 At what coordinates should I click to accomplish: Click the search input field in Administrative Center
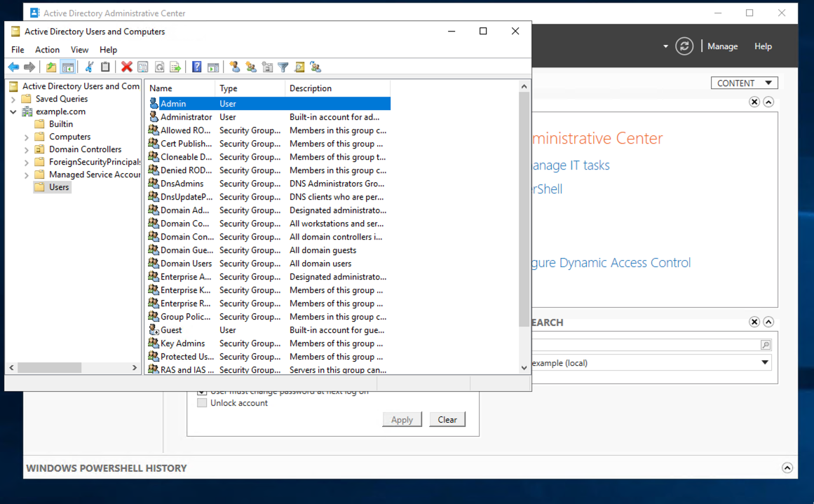645,345
